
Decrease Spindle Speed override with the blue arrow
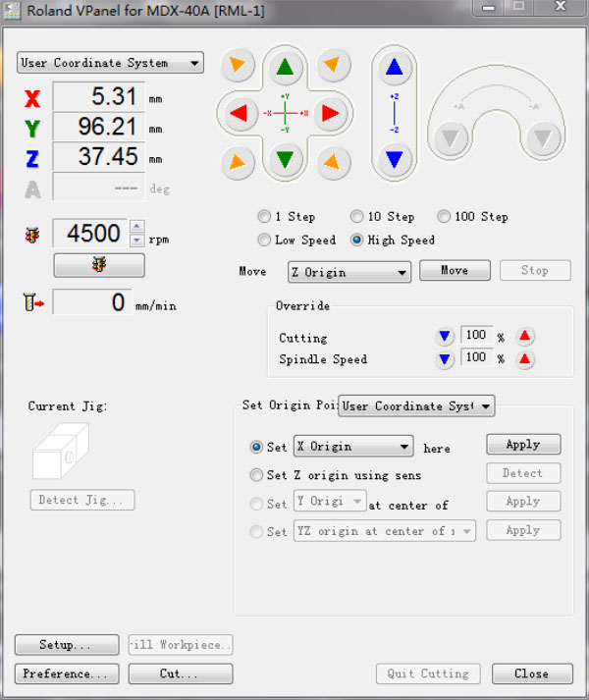(x=445, y=358)
